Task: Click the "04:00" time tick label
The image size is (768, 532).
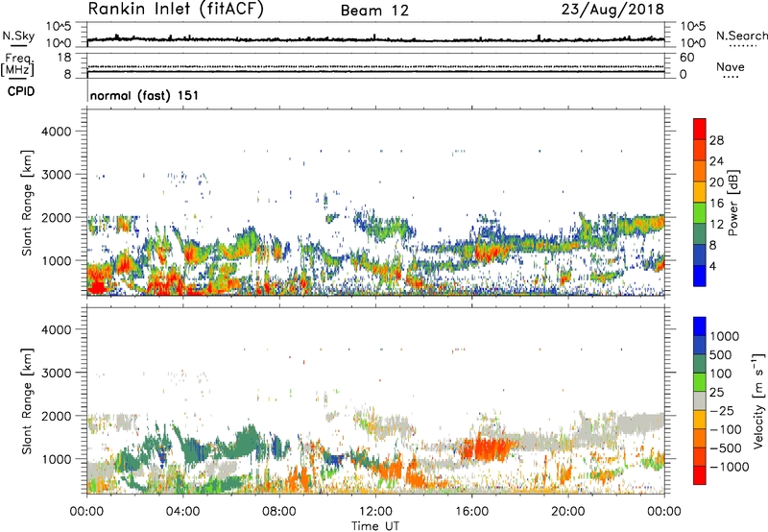Action: point(182,512)
